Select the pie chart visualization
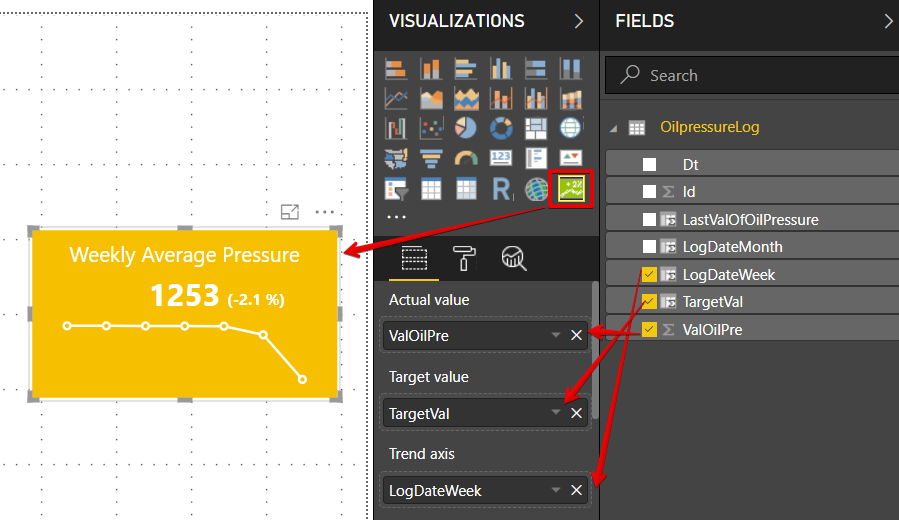Viewport: 899px width, 520px height. coord(467,129)
